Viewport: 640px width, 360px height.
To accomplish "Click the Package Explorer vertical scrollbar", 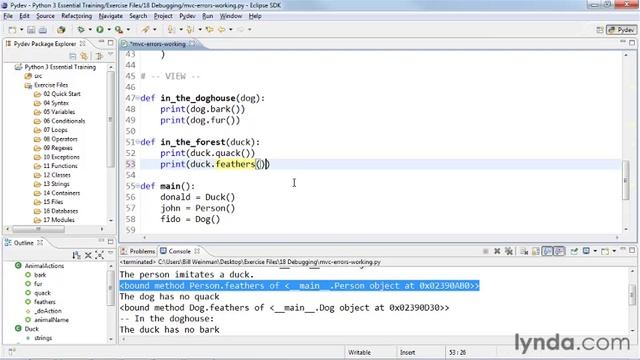I will (111, 120).
